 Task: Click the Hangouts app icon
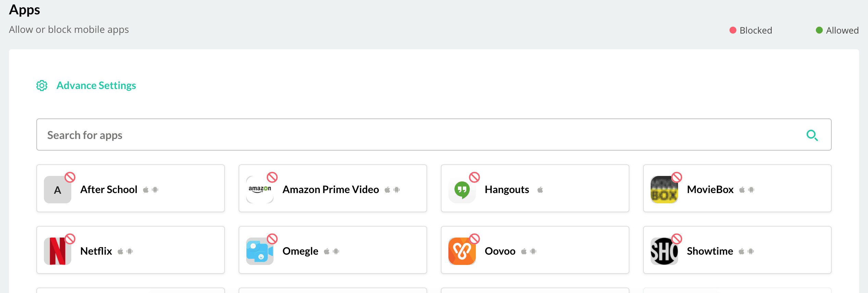click(462, 190)
